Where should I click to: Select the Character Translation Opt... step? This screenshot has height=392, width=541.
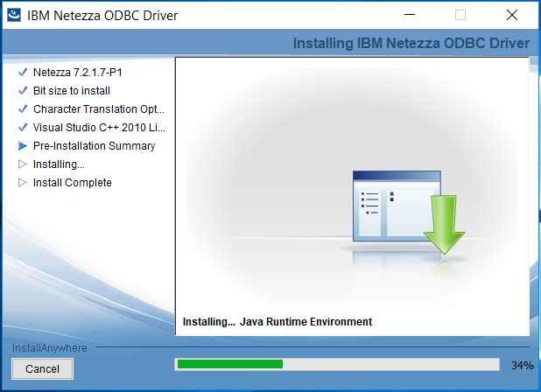pyautogui.click(x=98, y=109)
